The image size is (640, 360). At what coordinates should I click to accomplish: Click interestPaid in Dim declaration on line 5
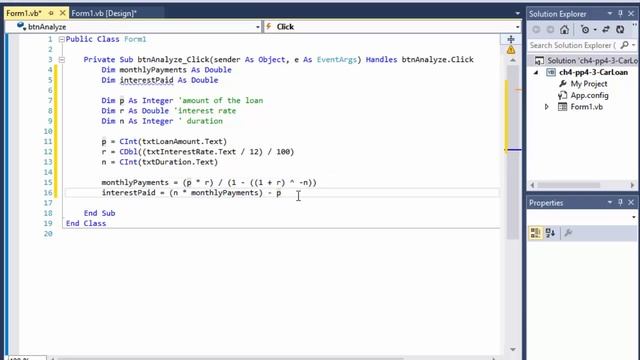[x=146, y=80]
